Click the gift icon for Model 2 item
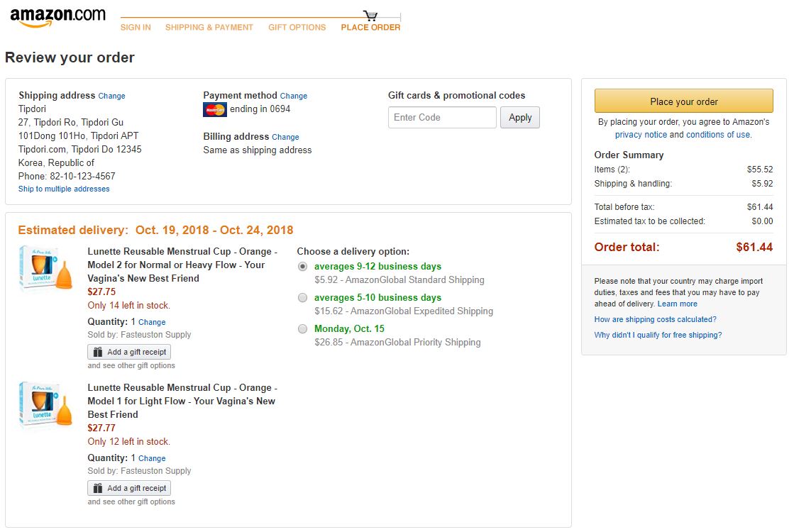The width and height of the screenshot is (794, 532). [x=98, y=352]
